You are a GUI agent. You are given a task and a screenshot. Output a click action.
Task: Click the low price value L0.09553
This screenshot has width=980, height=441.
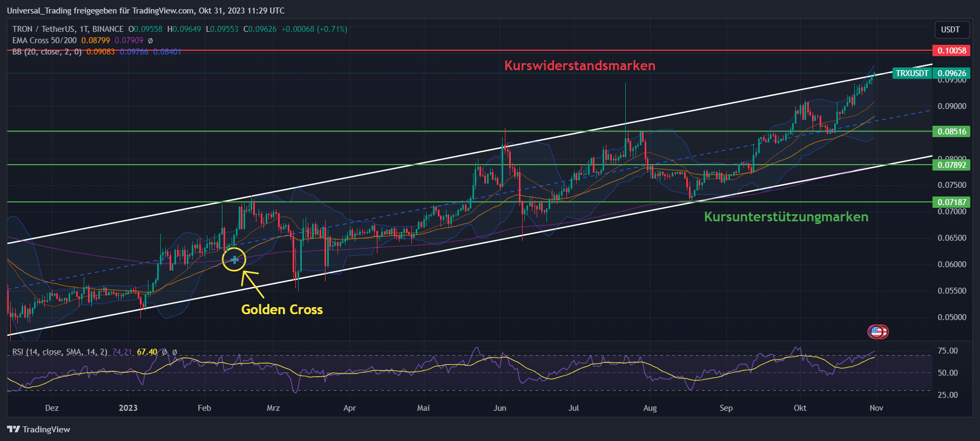coord(222,29)
